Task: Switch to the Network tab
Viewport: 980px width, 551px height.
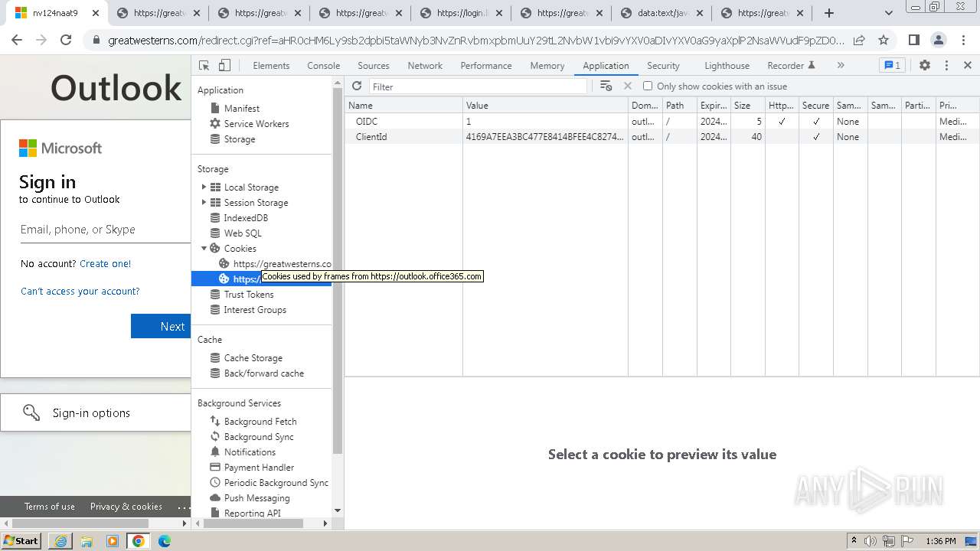Action: (x=425, y=66)
